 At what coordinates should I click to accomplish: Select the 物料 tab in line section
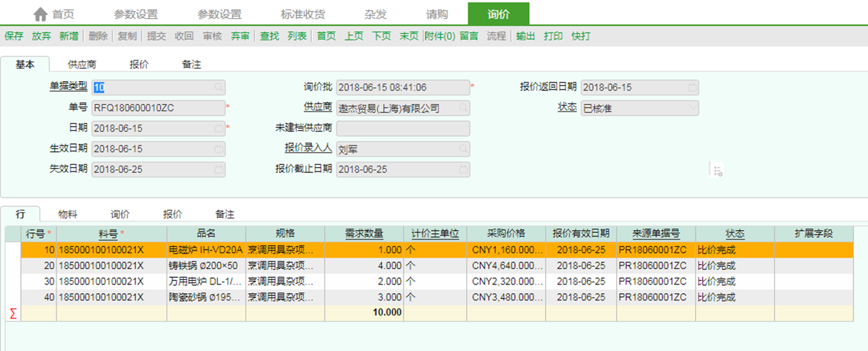(67, 214)
